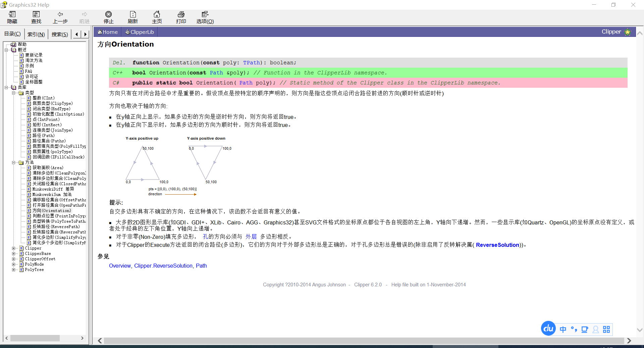Follow the ReverseSolution hyperlink
The image size is (644, 348).
click(497, 245)
